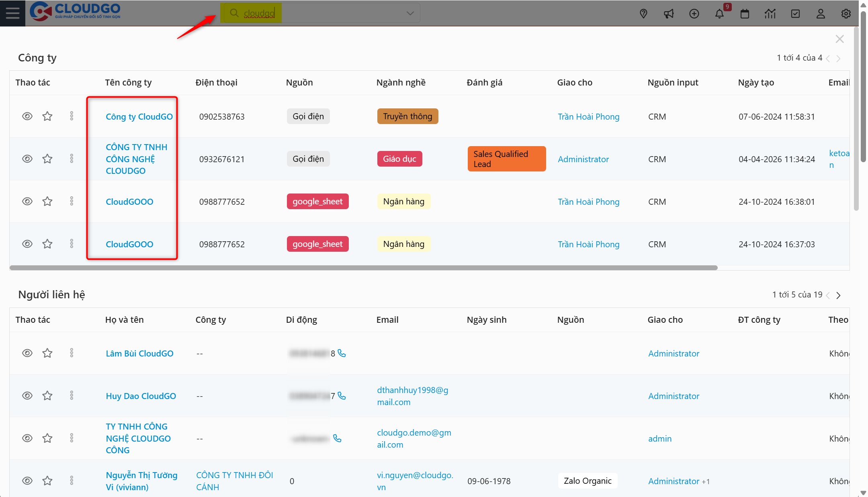This screenshot has height=497, width=868.
Task: Open the Trần Hoài Phong link in first row
Action: [x=588, y=117]
